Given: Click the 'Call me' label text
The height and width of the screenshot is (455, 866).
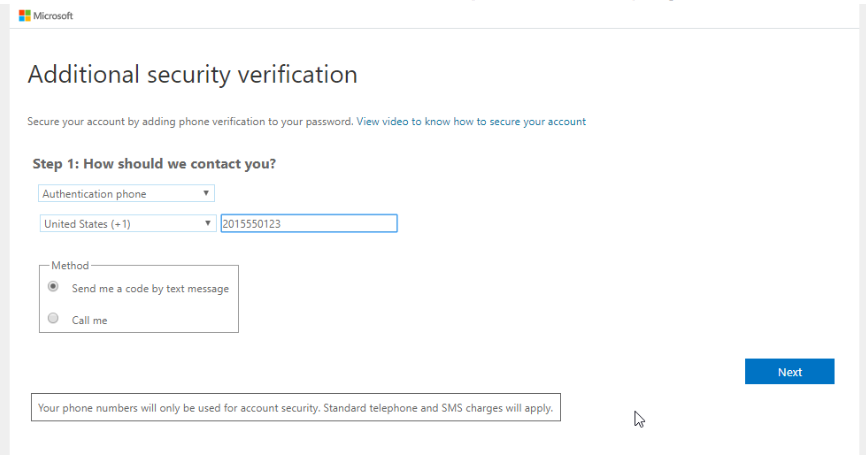Looking at the screenshot, I should pyautogui.click(x=89, y=320).
